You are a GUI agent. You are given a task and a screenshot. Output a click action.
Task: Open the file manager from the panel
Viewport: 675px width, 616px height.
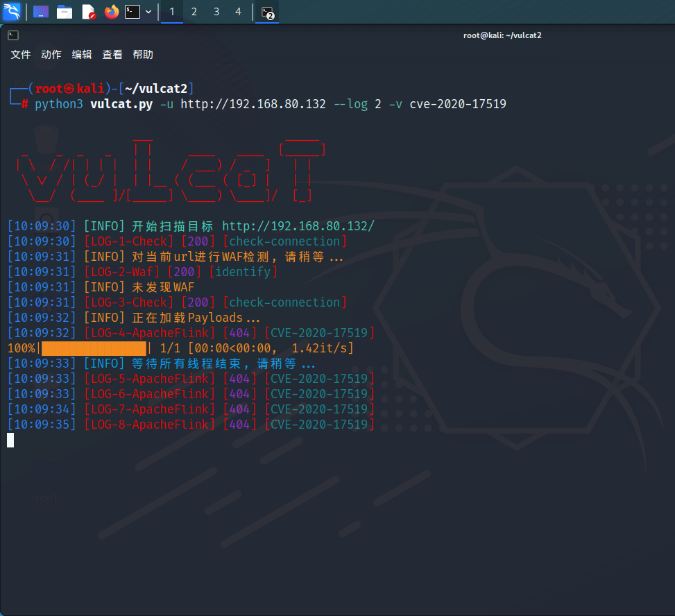65,12
